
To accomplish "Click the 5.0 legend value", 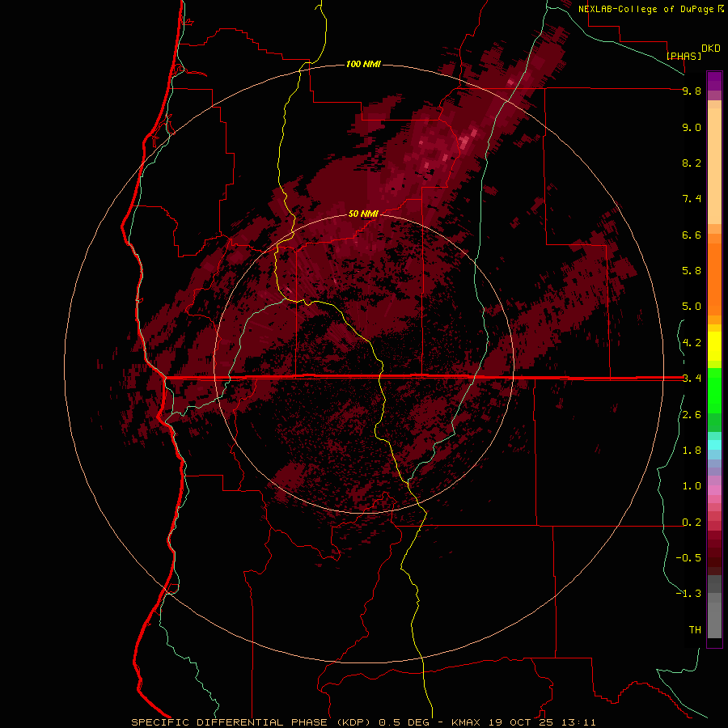I will pyautogui.click(x=692, y=307).
